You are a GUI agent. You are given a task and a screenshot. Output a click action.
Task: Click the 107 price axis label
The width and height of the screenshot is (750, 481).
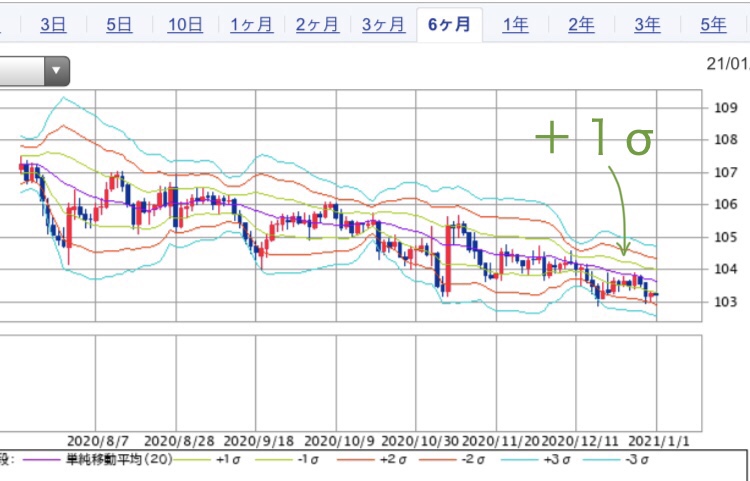tap(726, 172)
